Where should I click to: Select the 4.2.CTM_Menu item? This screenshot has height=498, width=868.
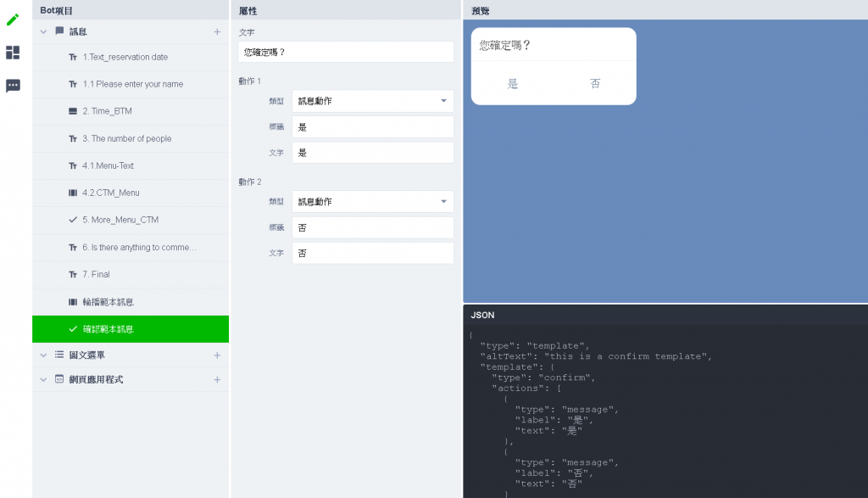click(131, 193)
